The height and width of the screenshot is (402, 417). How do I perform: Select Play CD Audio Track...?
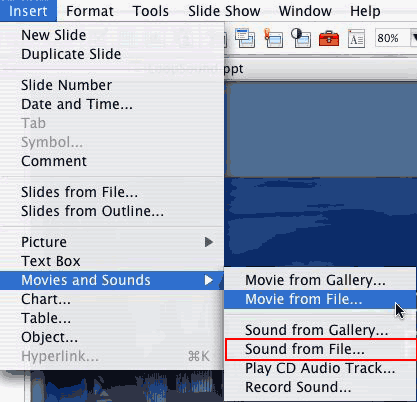point(320,368)
